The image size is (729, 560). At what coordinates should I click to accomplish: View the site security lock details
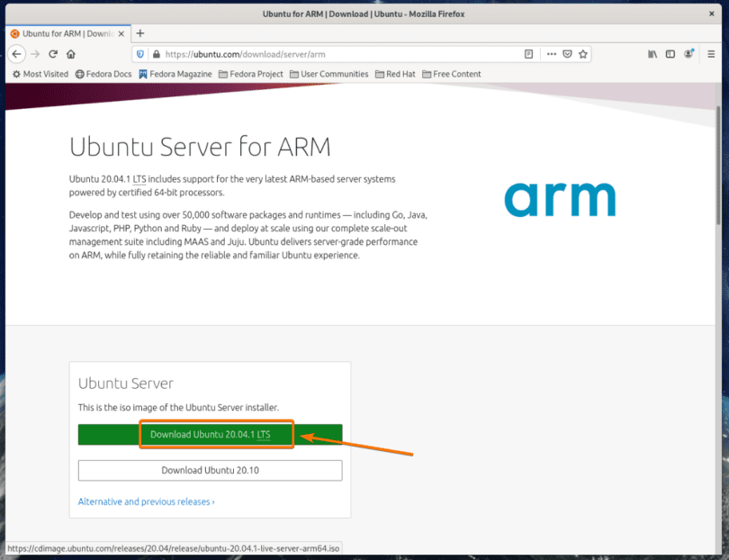tap(157, 53)
